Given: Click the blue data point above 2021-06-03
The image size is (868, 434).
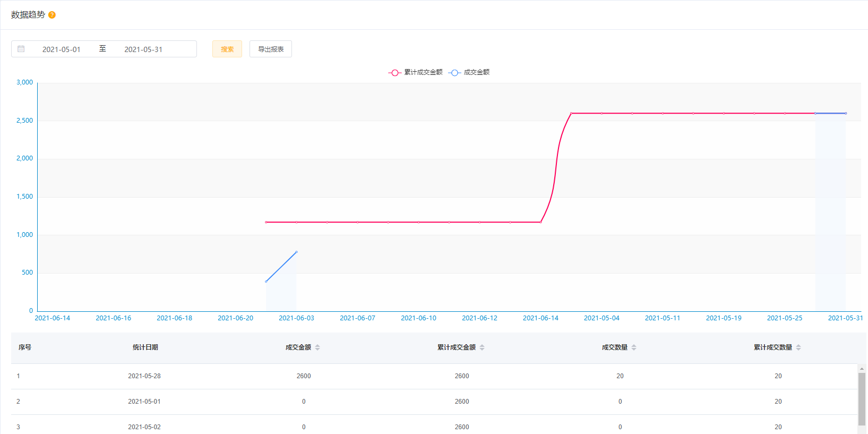Looking at the screenshot, I should [296, 252].
